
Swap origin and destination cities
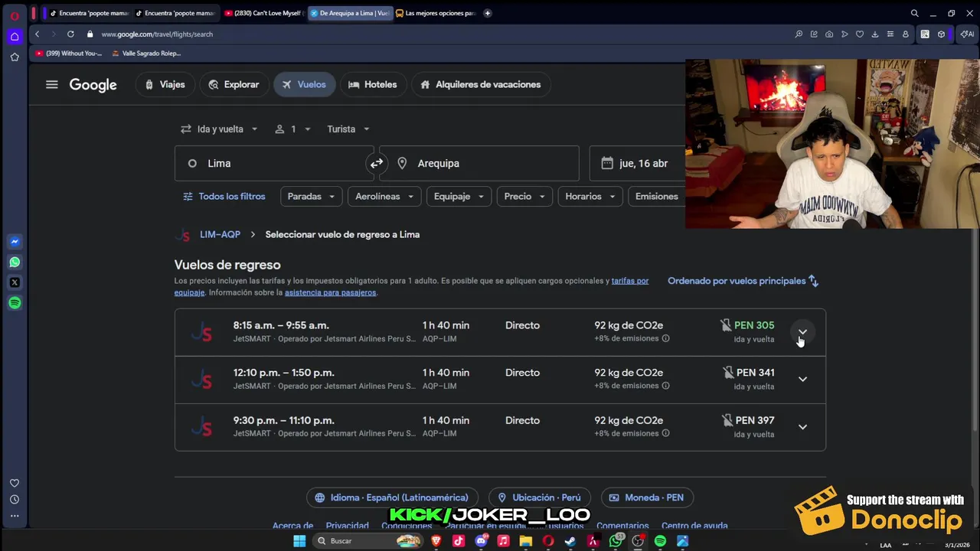click(376, 163)
